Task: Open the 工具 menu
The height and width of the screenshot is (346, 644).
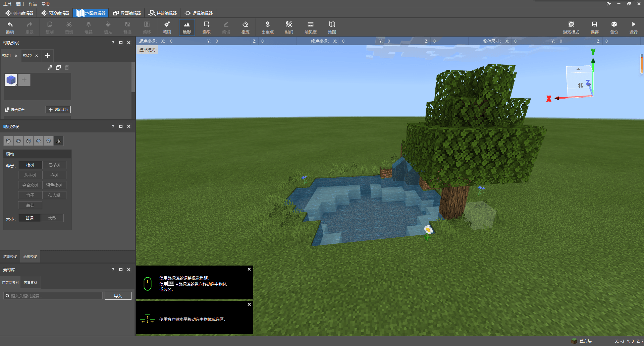Action: pyautogui.click(x=7, y=4)
